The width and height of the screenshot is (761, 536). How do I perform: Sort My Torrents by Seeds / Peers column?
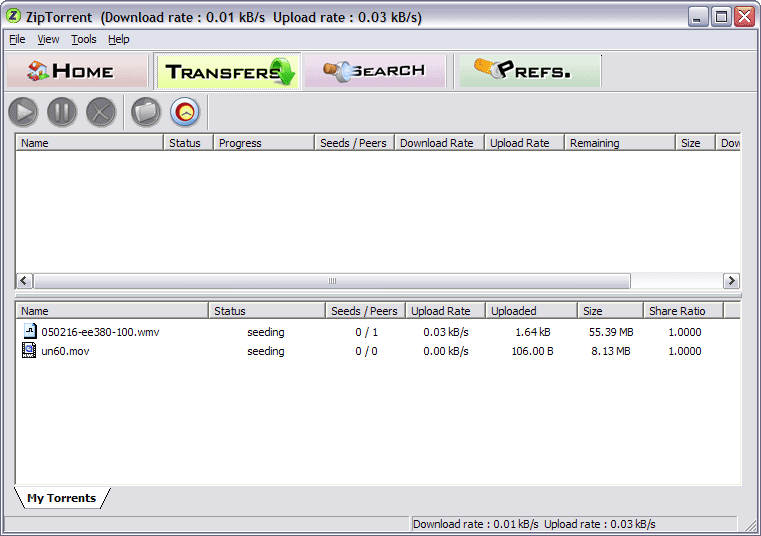(366, 311)
